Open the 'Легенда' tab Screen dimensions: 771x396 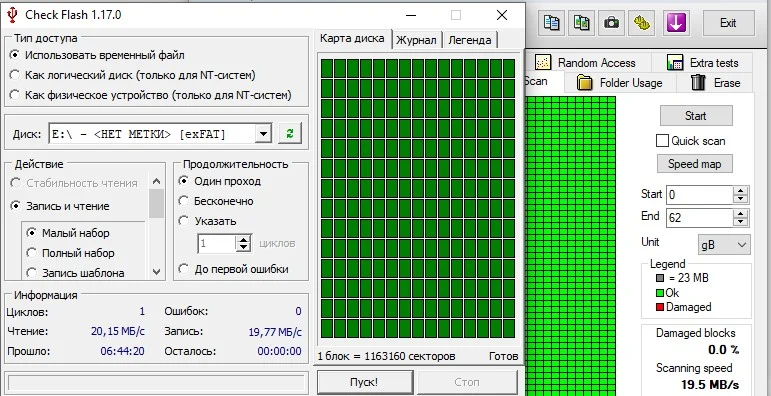tap(470, 40)
